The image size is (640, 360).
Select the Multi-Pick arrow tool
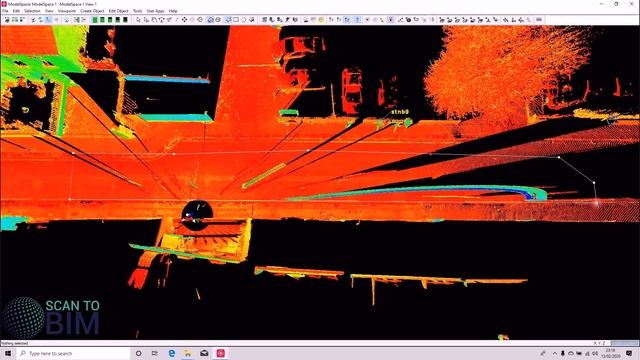tap(146, 20)
